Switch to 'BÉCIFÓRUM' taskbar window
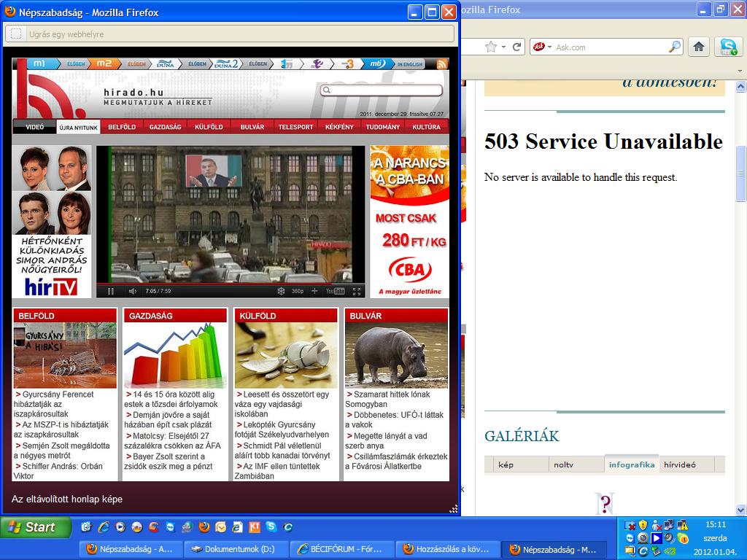 pos(341,549)
